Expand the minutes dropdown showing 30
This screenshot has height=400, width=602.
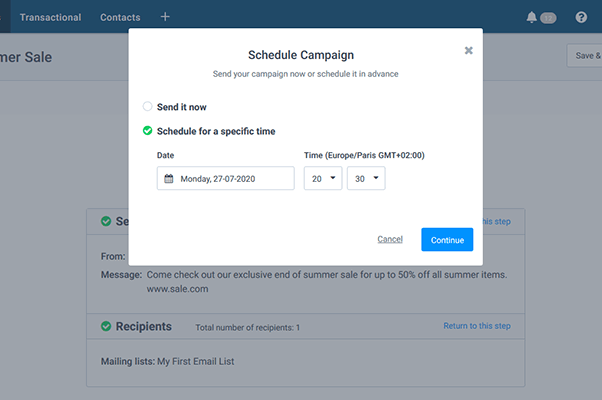[365, 178]
